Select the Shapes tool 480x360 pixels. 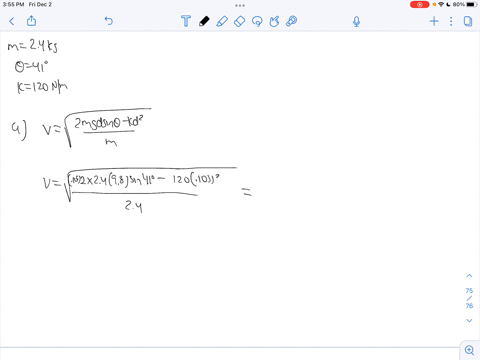click(274, 21)
